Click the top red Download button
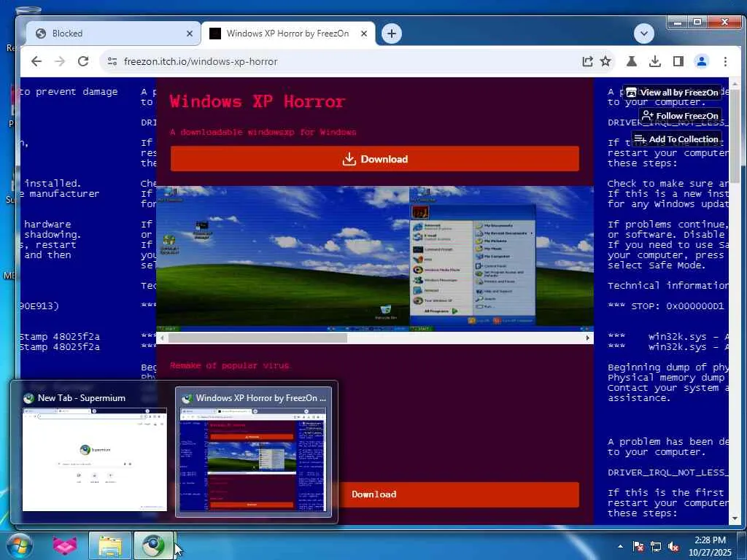The width and height of the screenshot is (747, 560). click(375, 158)
